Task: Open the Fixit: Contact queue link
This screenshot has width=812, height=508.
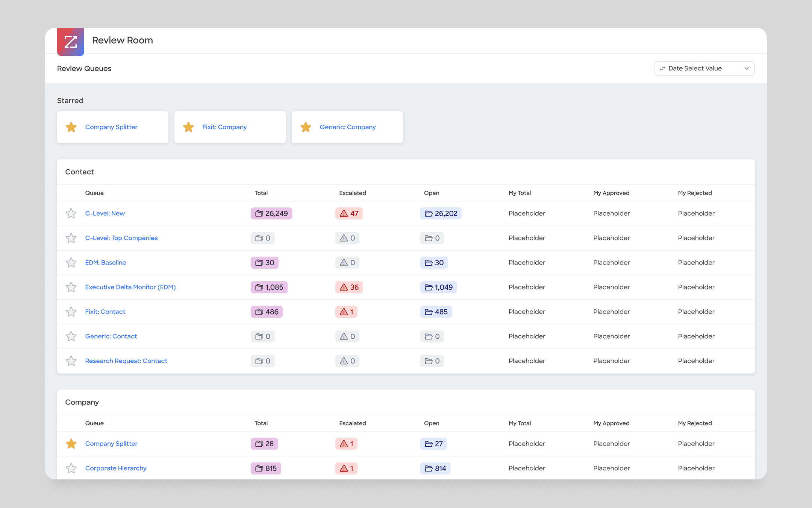Action: 105,312
